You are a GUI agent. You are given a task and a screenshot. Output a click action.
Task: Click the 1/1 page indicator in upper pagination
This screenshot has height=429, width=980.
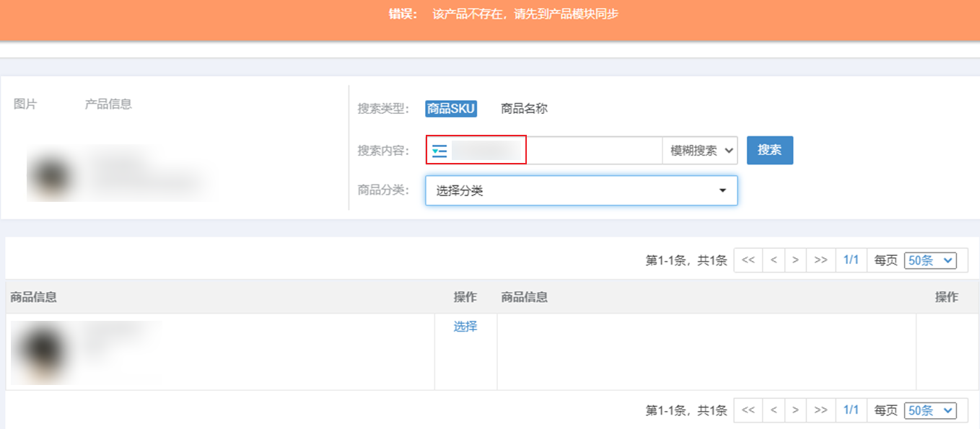coord(851,260)
